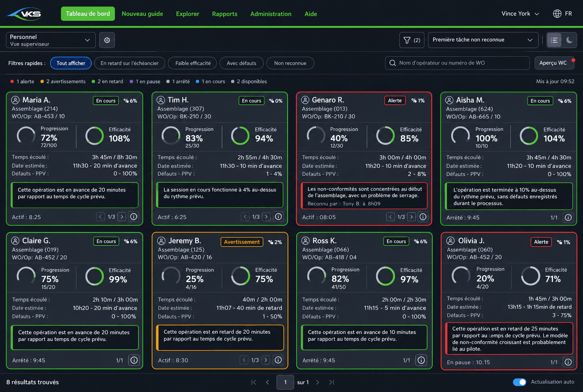Viewport: 583px width, 392px height.
Task: Click Genaro R. operator avatar icon
Action: click(x=305, y=100)
